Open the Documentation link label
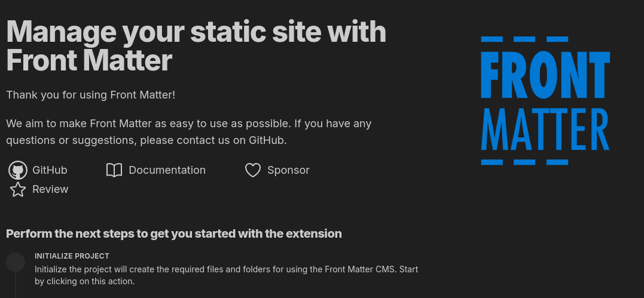644x298 pixels. (x=167, y=170)
